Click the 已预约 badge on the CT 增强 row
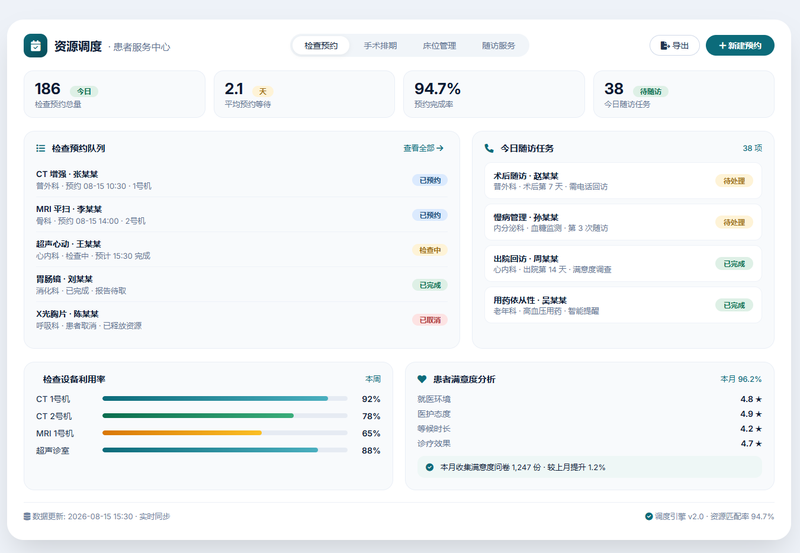This screenshot has height=553, width=800. pos(430,180)
